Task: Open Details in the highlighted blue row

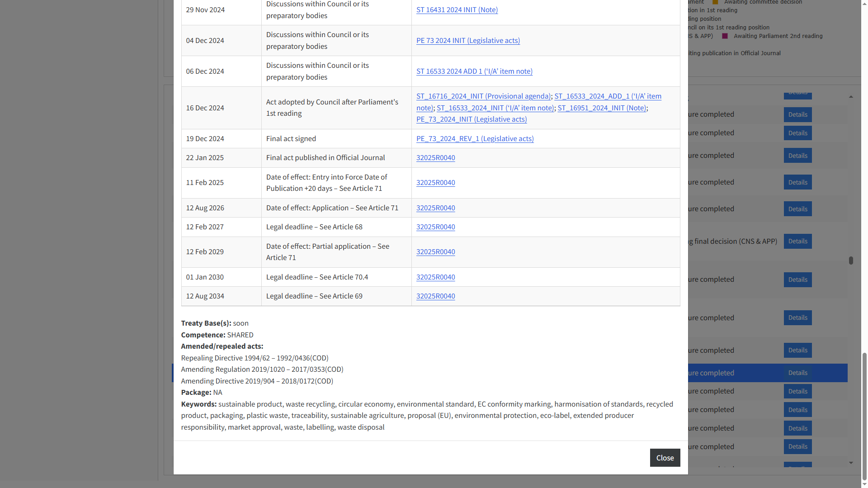Action: pyautogui.click(x=797, y=373)
